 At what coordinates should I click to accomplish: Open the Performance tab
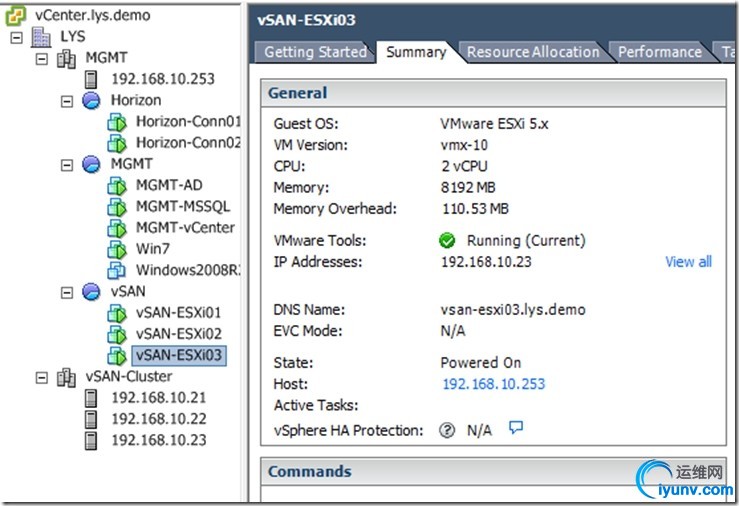[660, 52]
